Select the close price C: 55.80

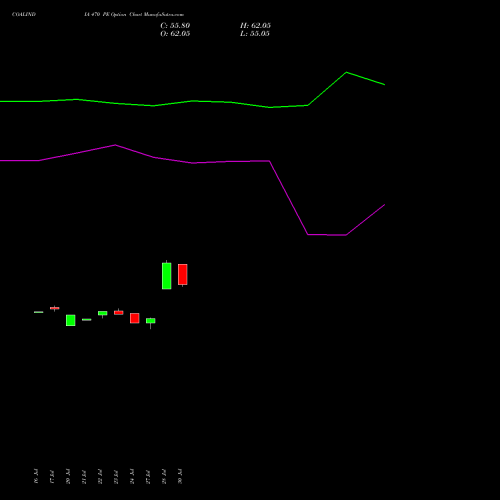pyautogui.click(x=175, y=26)
